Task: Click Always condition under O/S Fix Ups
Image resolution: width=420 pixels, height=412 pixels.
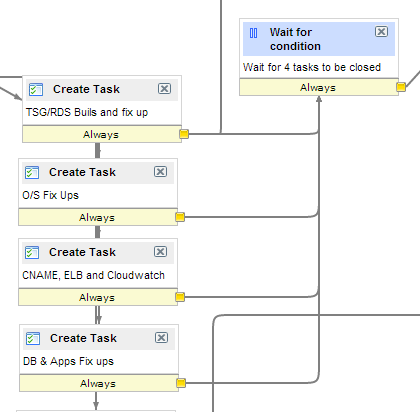Action: (x=98, y=217)
